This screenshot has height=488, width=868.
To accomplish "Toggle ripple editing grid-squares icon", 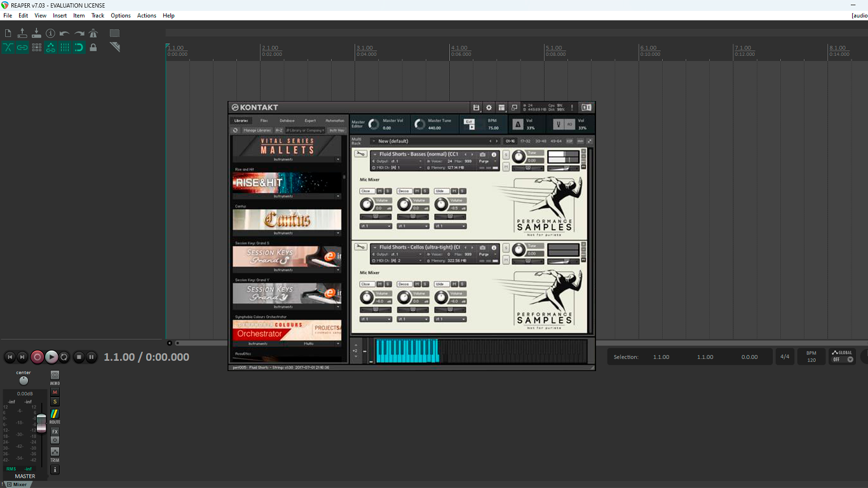I will coord(36,47).
